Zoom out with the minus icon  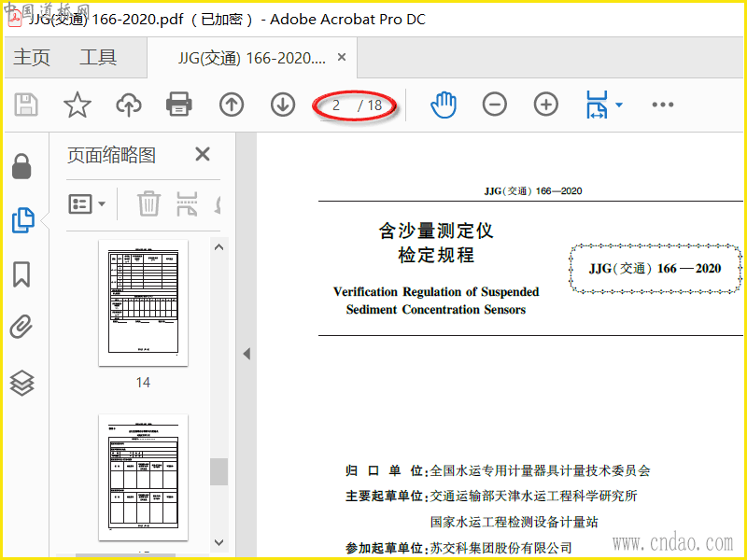[495, 105]
